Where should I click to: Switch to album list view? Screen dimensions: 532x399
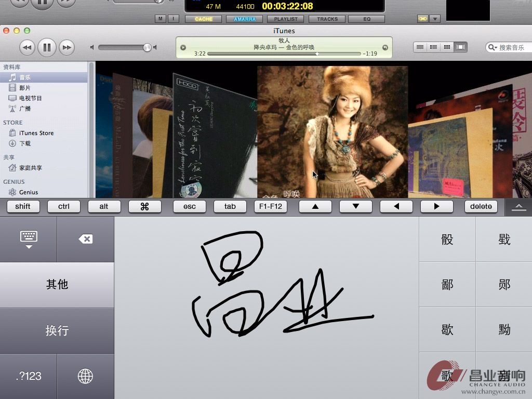tap(434, 47)
